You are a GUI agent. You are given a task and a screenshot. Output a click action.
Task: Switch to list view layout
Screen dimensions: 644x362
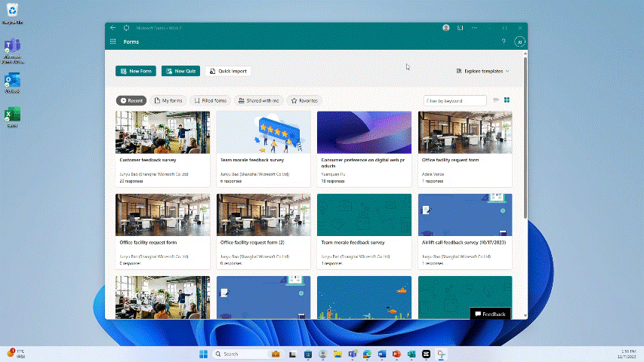pos(496,100)
